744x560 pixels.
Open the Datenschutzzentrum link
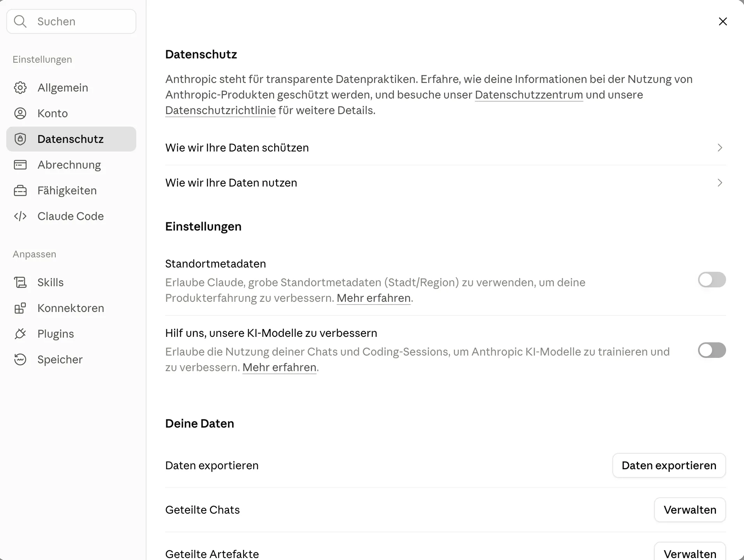pos(529,95)
